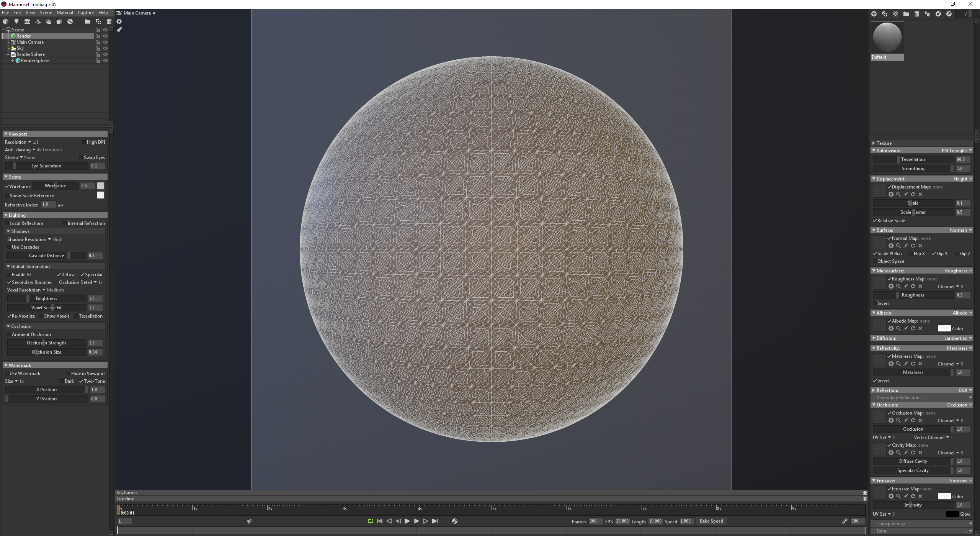Create a new material with plus icon
Viewport: 980px width, 536px height.
pyautogui.click(x=874, y=14)
